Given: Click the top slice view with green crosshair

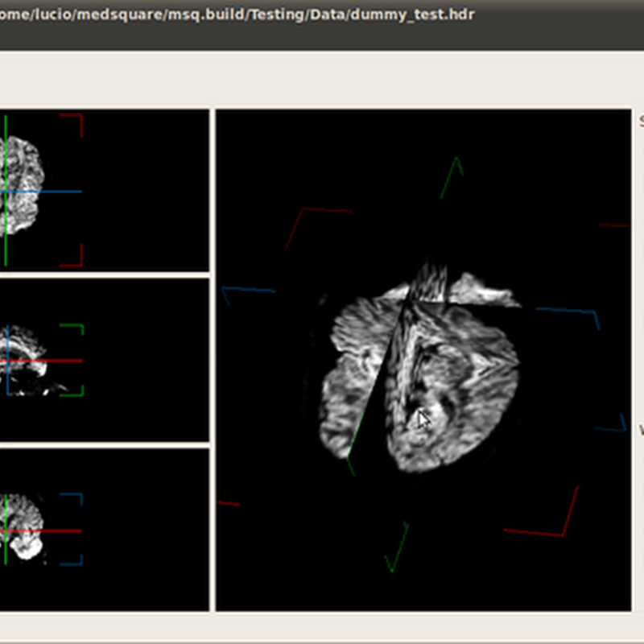Looking at the screenshot, I should click(x=105, y=190).
